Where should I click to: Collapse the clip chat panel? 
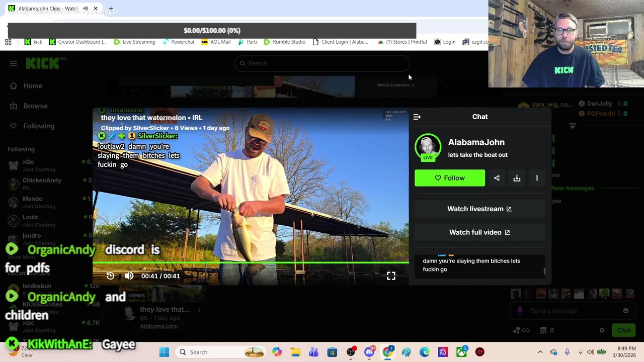coord(417,117)
